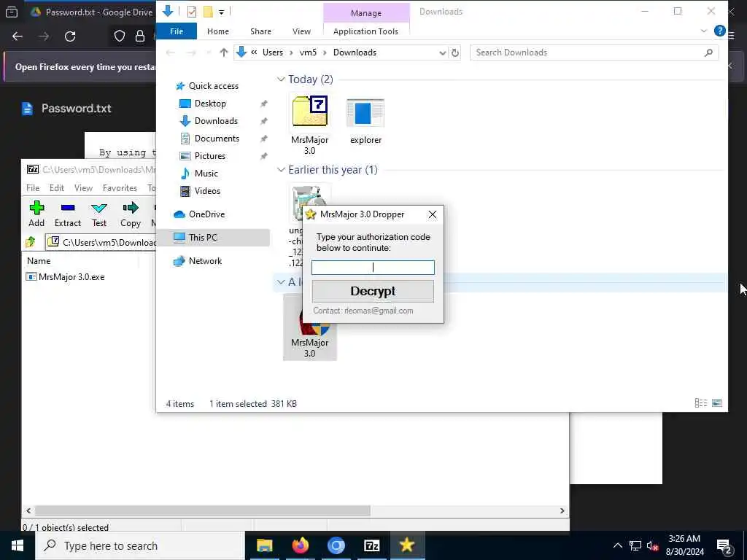Click the Manage contextual tab

pos(366,13)
